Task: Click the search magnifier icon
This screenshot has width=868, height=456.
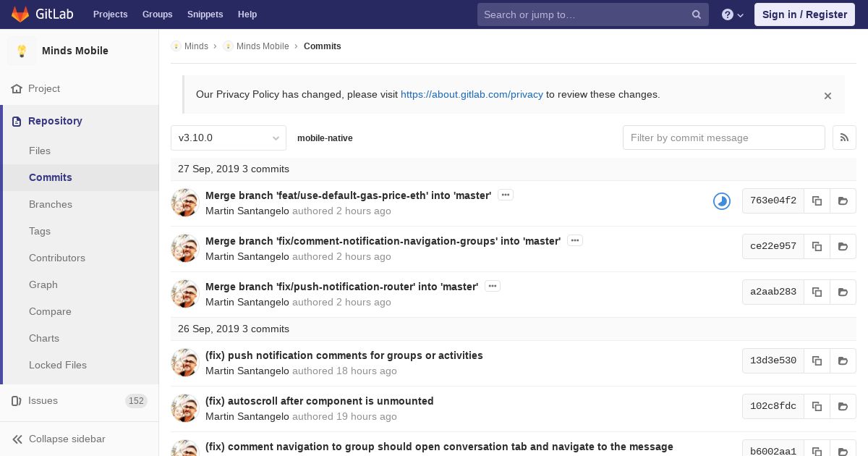Action: click(x=697, y=14)
